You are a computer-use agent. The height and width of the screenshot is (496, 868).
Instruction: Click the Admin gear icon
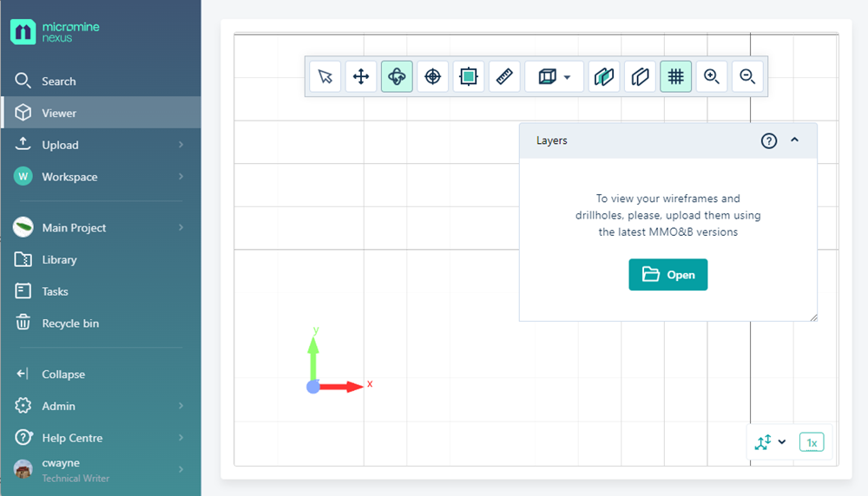tap(23, 405)
